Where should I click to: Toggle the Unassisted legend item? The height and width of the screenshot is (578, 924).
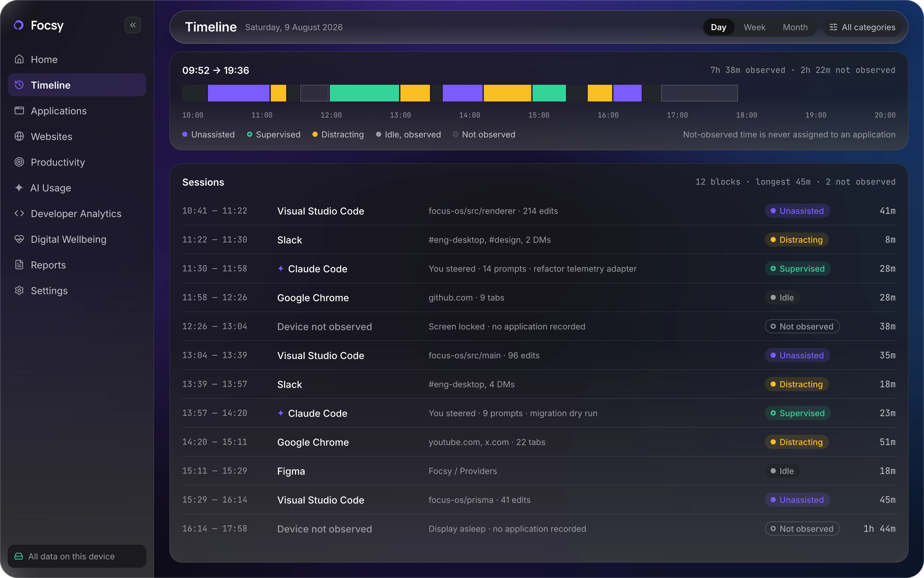pos(209,135)
